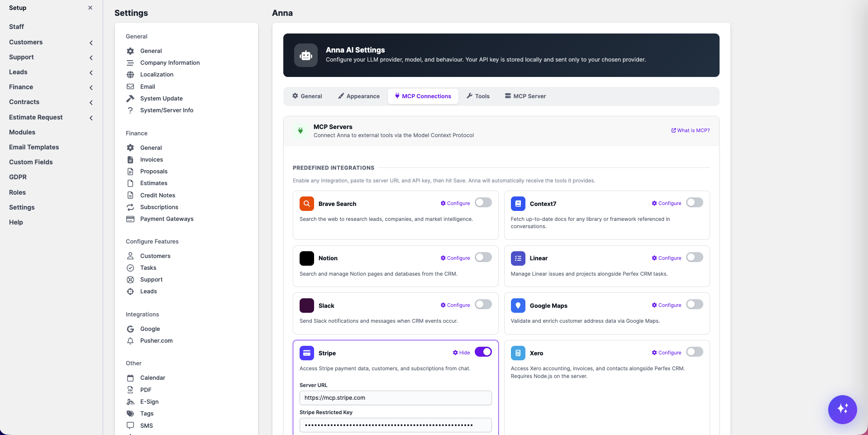This screenshot has width=868, height=435.
Task: Click the speech bubble icon beside SMS
Action: [x=130, y=425]
